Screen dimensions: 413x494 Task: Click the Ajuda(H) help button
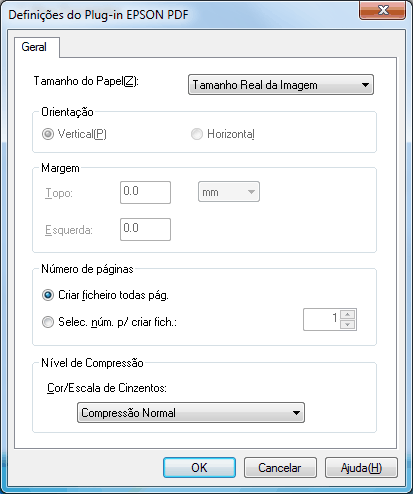coord(361,468)
